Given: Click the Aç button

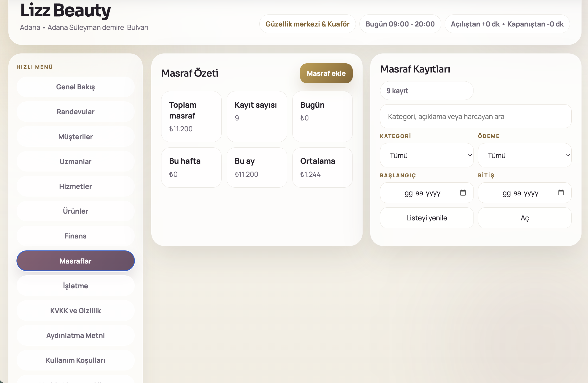Looking at the screenshot, I should coord(524,218).
